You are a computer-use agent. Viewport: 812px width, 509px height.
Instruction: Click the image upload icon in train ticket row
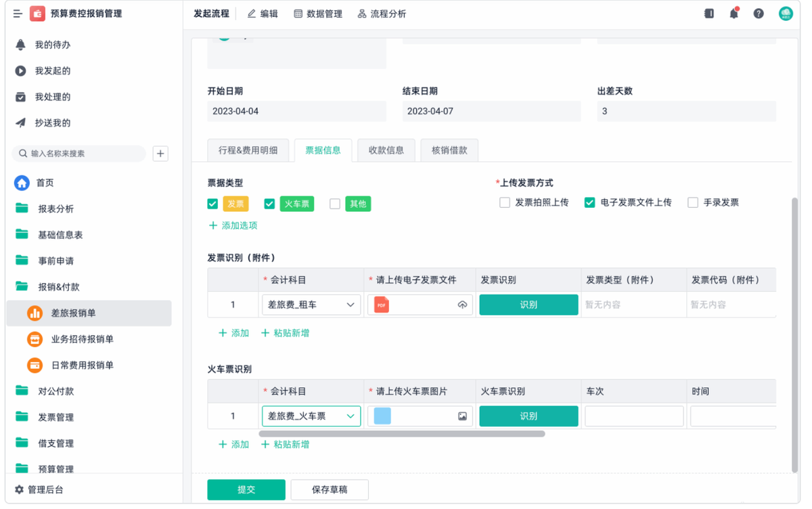pos(462,416)
